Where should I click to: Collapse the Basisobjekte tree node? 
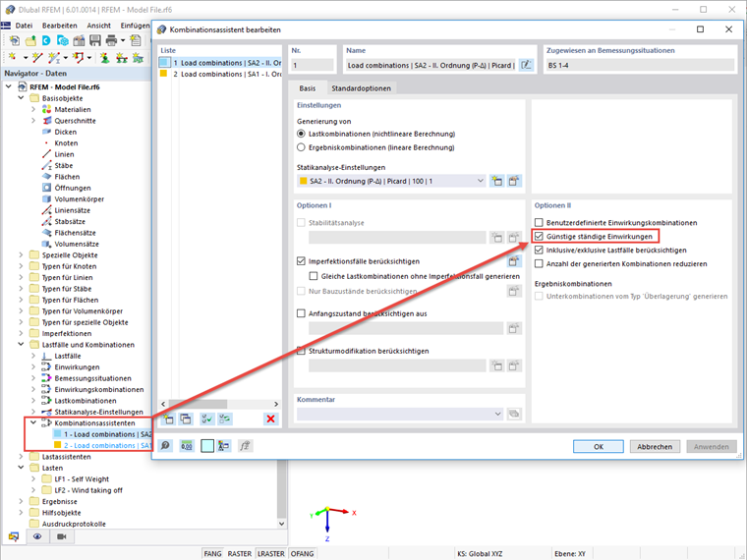(x=21, y=98)
